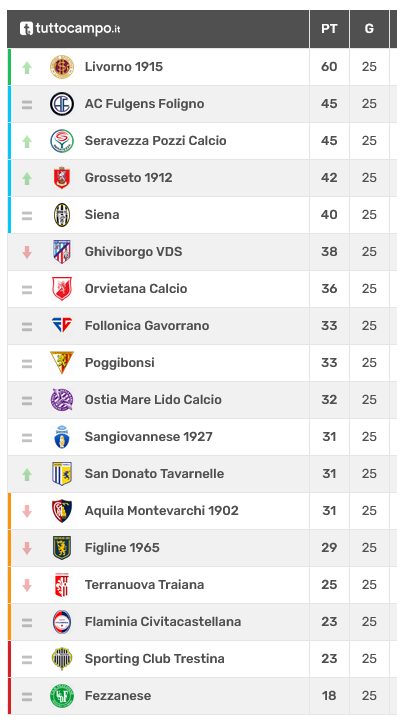Open the Ostia Mare purple crest
The image size is (397, 723).
tap(62, 400)
